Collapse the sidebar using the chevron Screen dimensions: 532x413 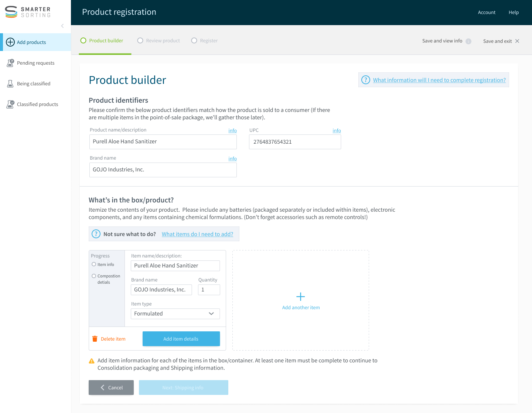tap(62, 26)
